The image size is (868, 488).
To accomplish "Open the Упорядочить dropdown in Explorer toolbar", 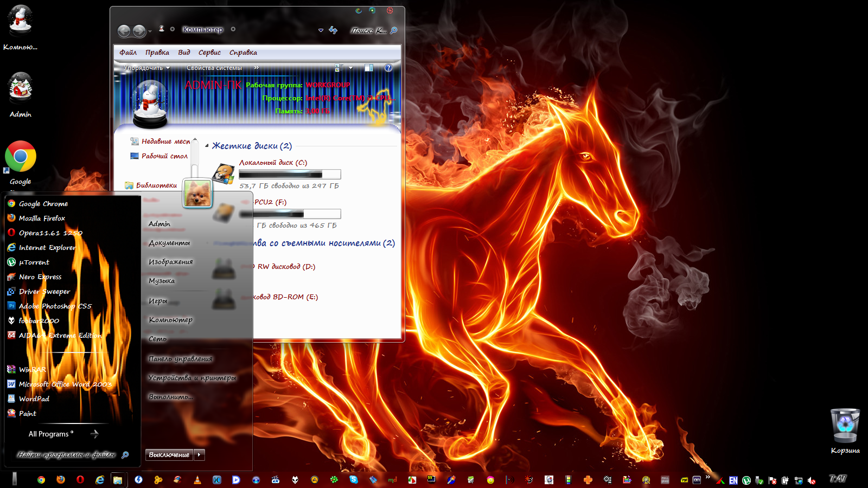I will tap(146, 68).
